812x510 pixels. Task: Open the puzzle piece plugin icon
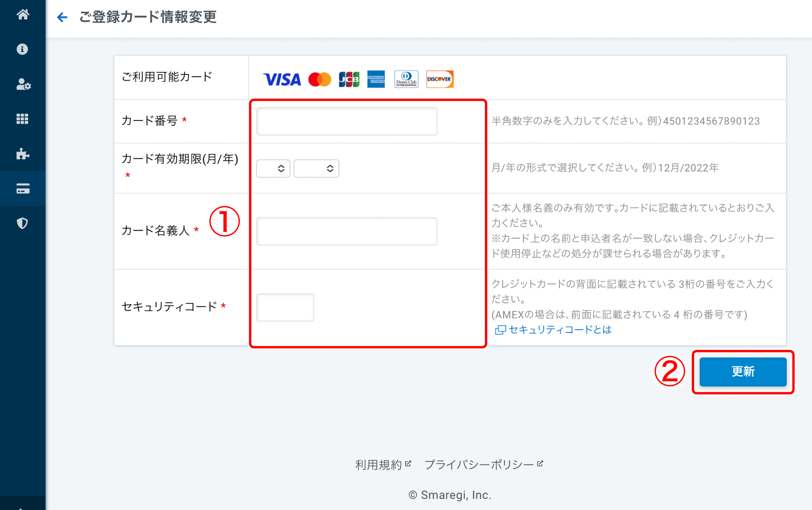23,154
